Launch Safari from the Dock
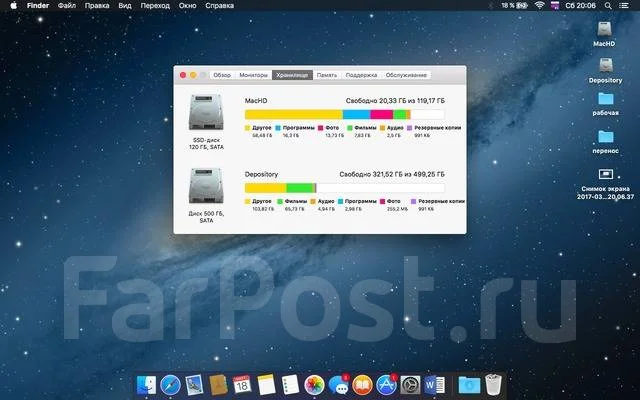Image resolution: width=640 pixels, height=400 pixels. tap(170, 384)
